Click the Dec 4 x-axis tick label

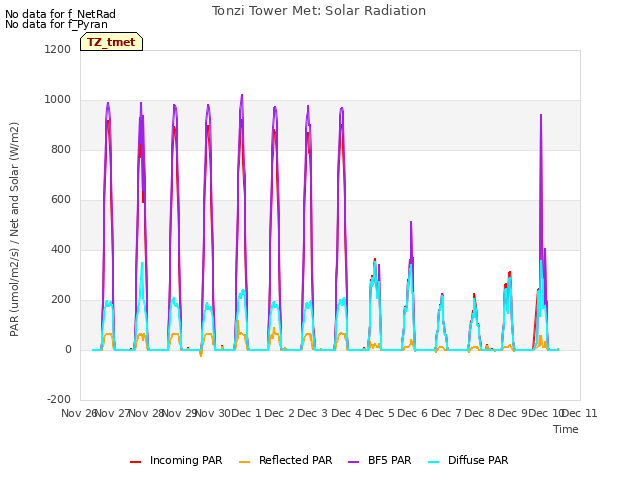coord(346,413)
